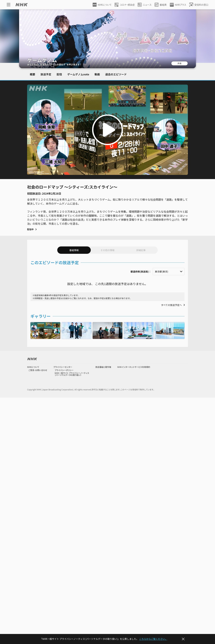This screenshot has height=644, width=215.
Task: Open 放送番組と著作権 footer link
Action: pos(103,367)
